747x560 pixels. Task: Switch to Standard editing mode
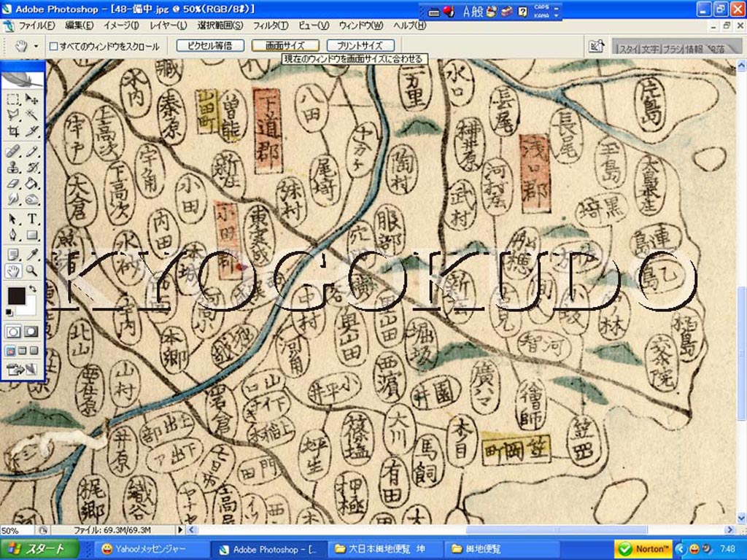click(13, 332)
